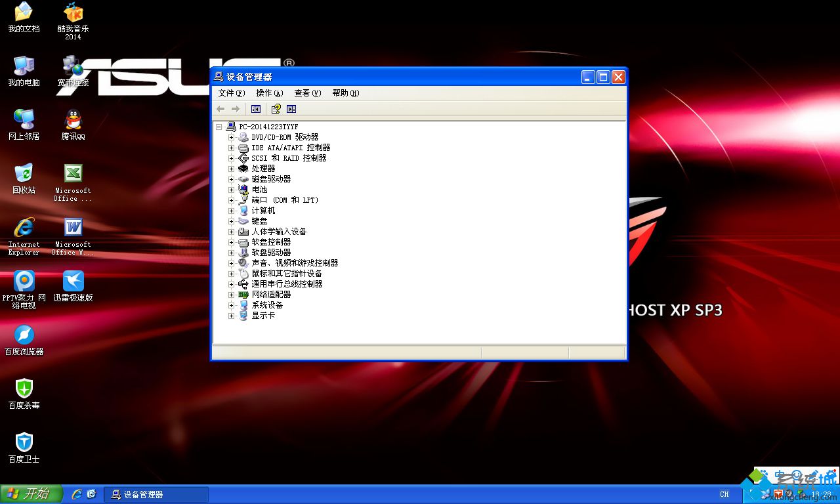Select the 鼠标和其它指针设备 mouse icon
The width and height of the screenshot is (840, 504).
point(243,274)
